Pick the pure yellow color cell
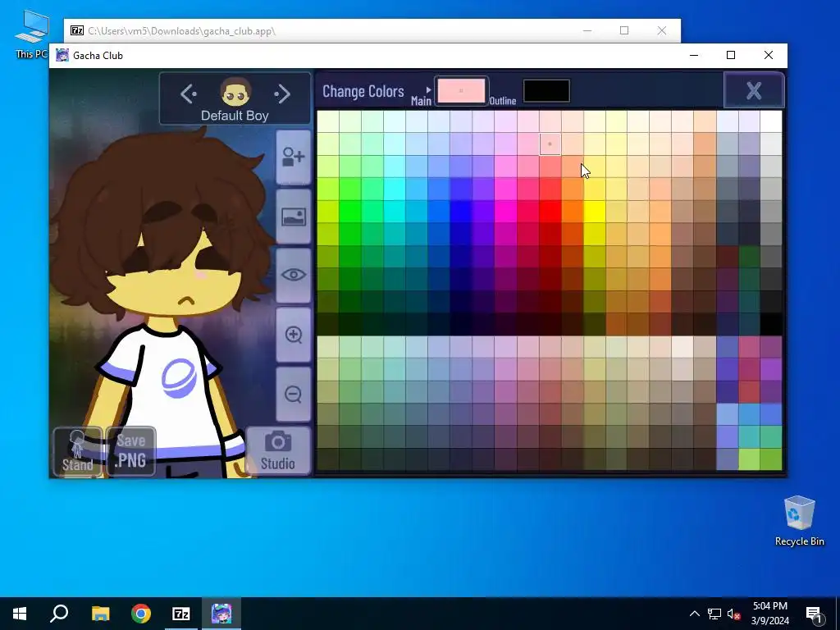 pos(594,212)
